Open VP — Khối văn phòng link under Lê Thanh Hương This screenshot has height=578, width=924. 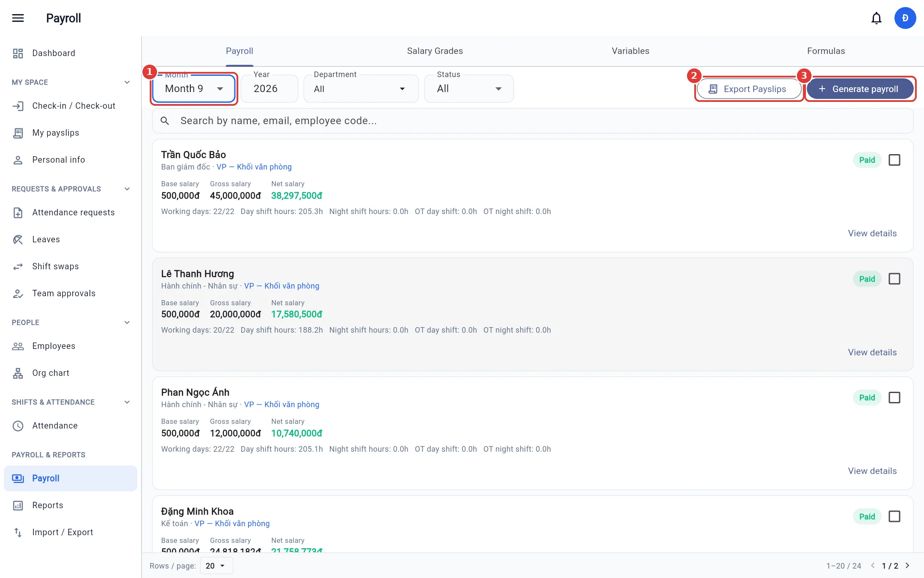(281, 286)
